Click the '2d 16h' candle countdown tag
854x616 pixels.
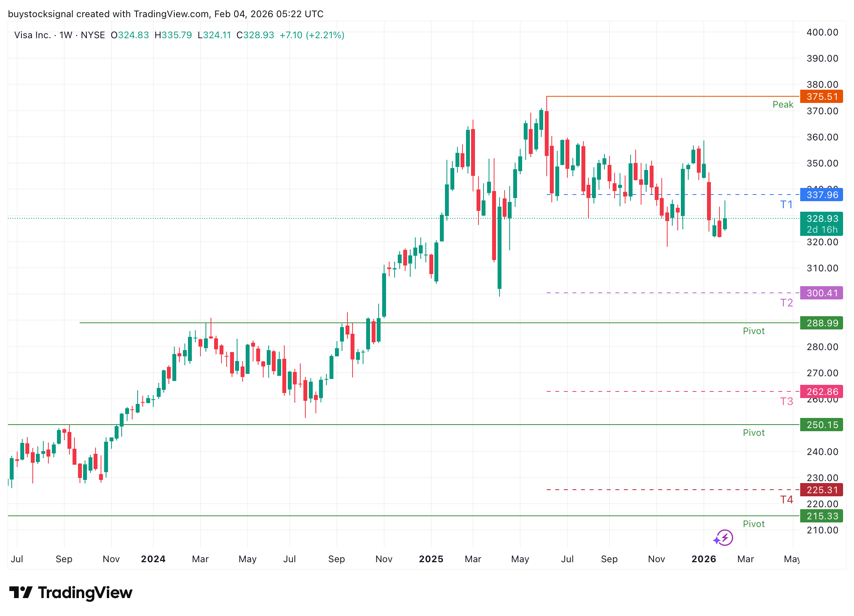pyautogui.click(x=821, y=230)
